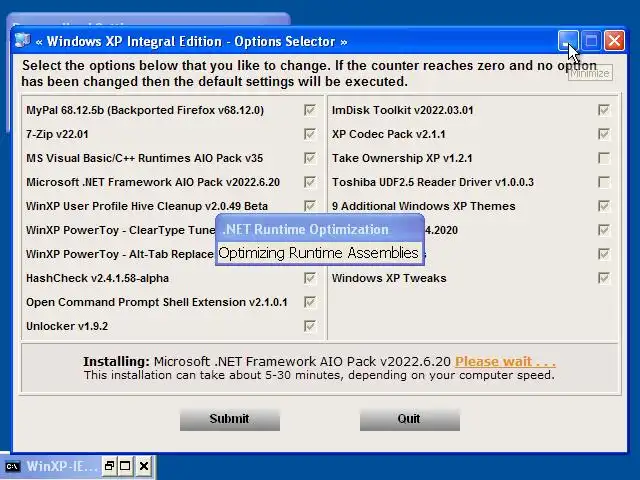Click the Optimizing Runtime Assemblies status text
640x480 pixels.
point(318,253)
